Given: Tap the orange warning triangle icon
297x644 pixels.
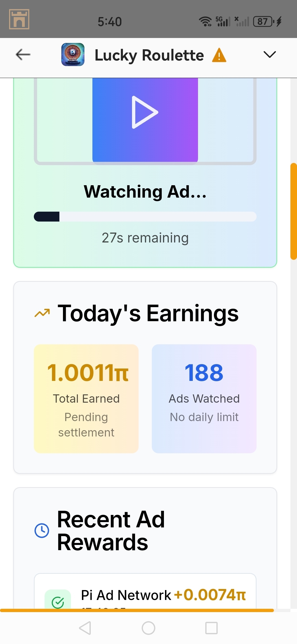Looking at the screenshot, I should tap(219, 55).
